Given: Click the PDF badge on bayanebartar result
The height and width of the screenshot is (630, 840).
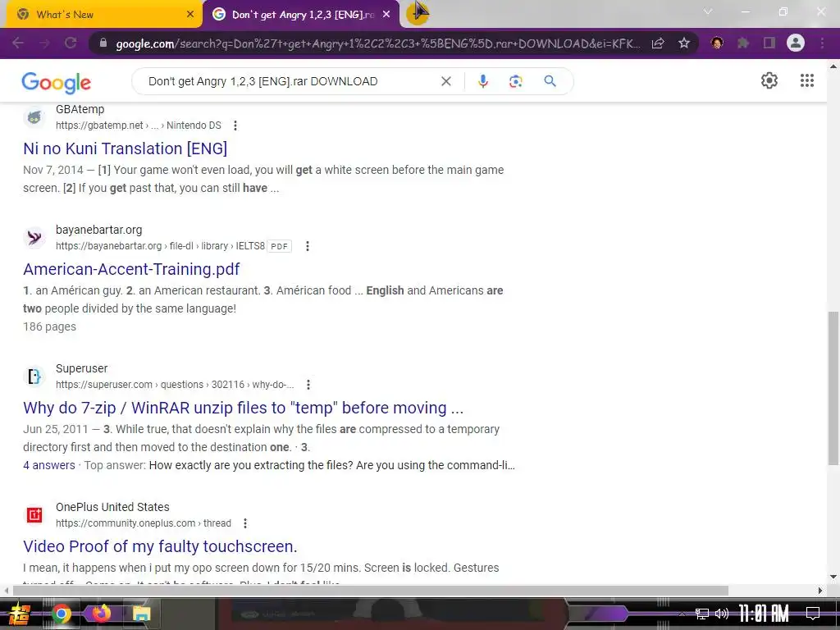Looking at the screenshot, I should 279,246.
